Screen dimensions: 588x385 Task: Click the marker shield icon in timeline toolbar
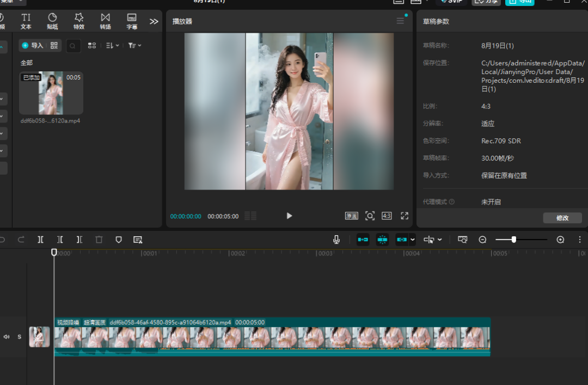[x=119, y=240]
